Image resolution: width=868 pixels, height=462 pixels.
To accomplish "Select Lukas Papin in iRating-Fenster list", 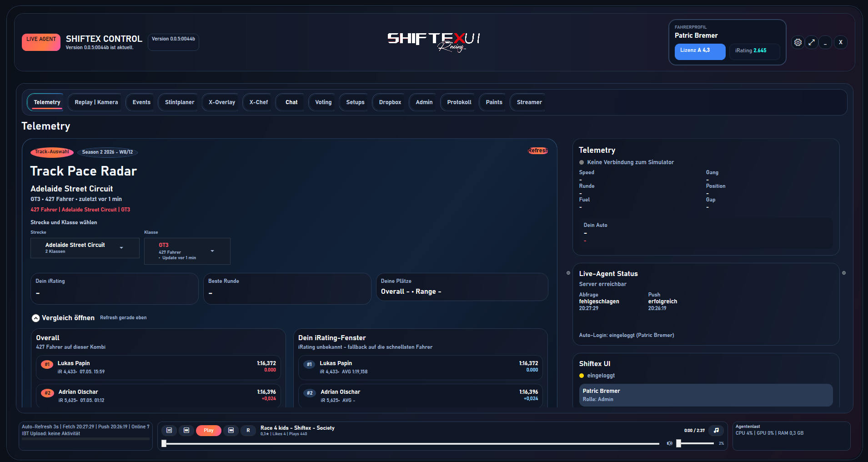I will click(x=421, y=367).
